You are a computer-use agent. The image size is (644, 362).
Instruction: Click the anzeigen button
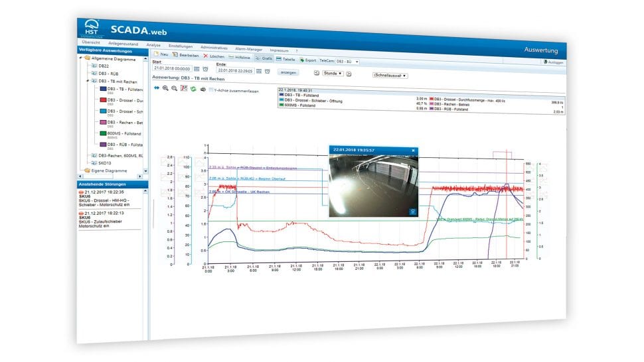click(288, 72)
